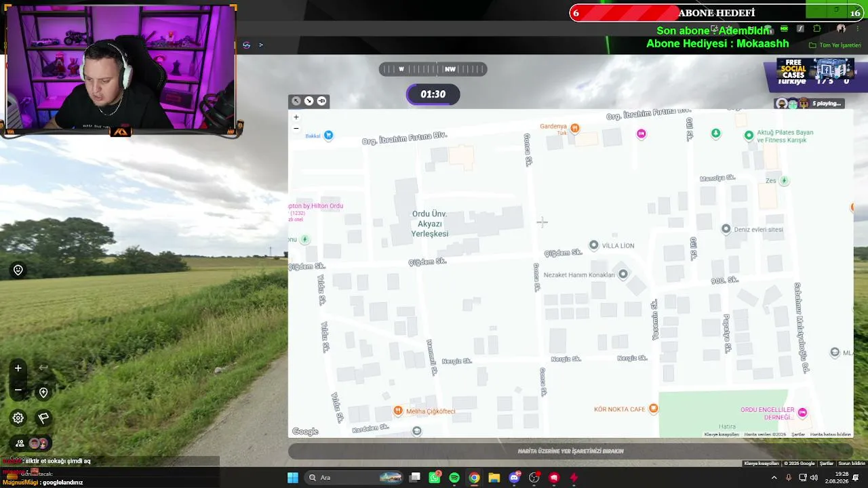Switch to Chrome on the taskbar
The width and height of the screenshot is (868, 488).
point(474,478)
